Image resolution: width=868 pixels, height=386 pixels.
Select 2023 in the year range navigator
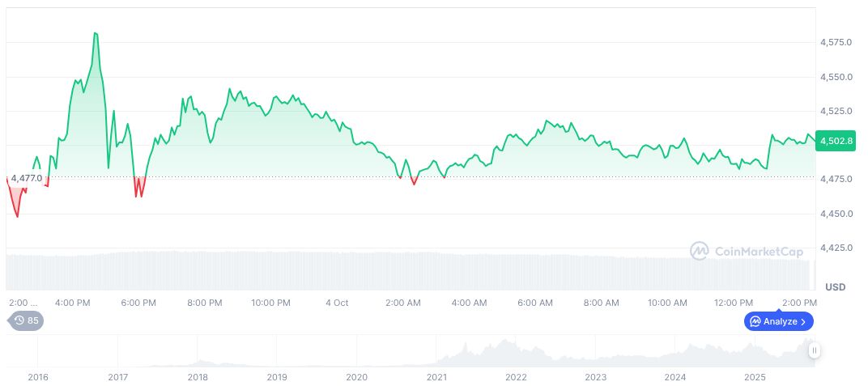(x=596, y=377)
